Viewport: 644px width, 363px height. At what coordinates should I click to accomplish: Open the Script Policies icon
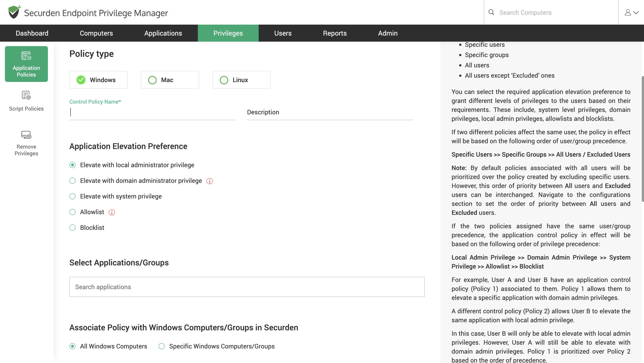pos(26,95)
